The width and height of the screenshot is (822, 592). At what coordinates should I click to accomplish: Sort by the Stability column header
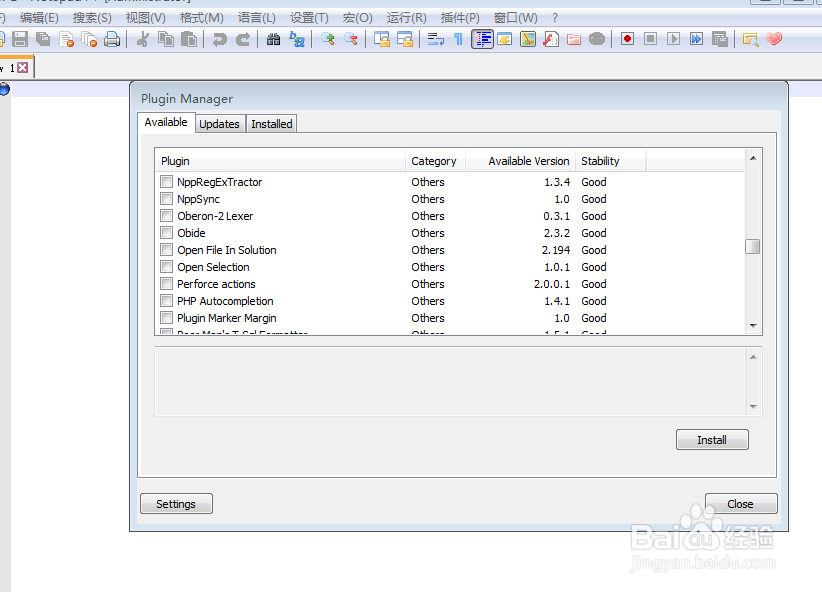611,161
